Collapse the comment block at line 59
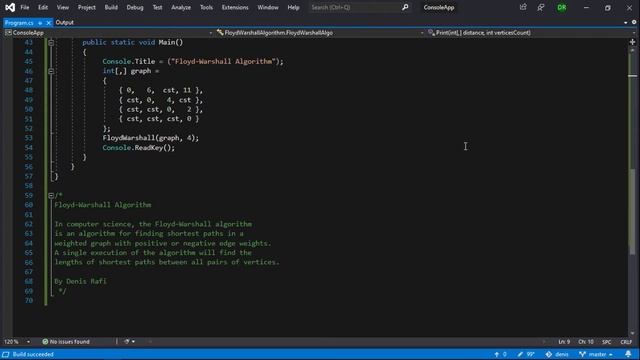This screenshot has height=360, width=640. click(x=51, y=196)
